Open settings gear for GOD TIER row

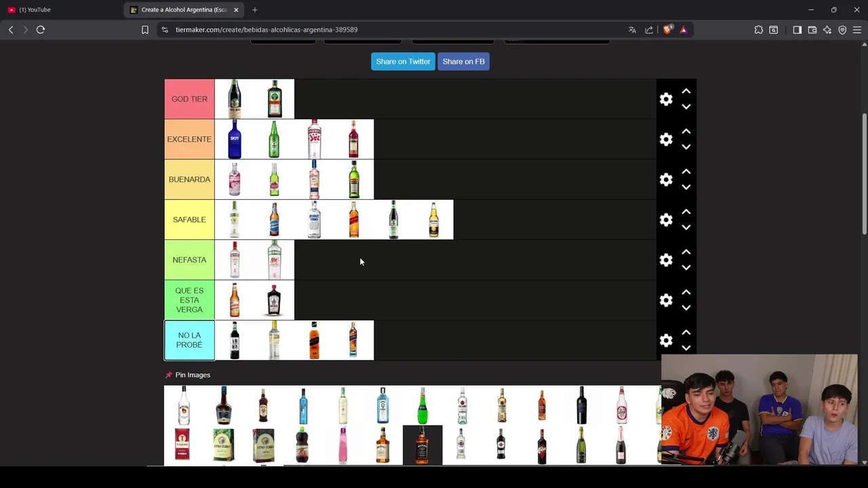tap(666, 99)
